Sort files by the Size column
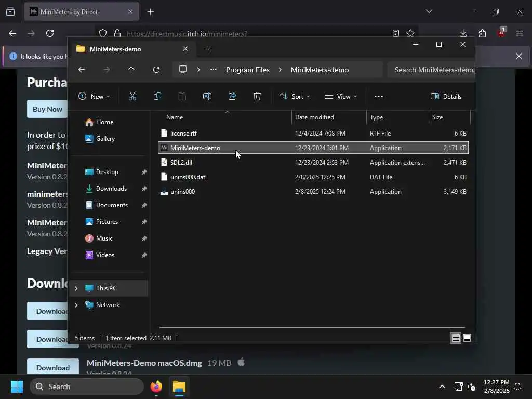Screen dimensions: 532x399 [x=437, y=117]
